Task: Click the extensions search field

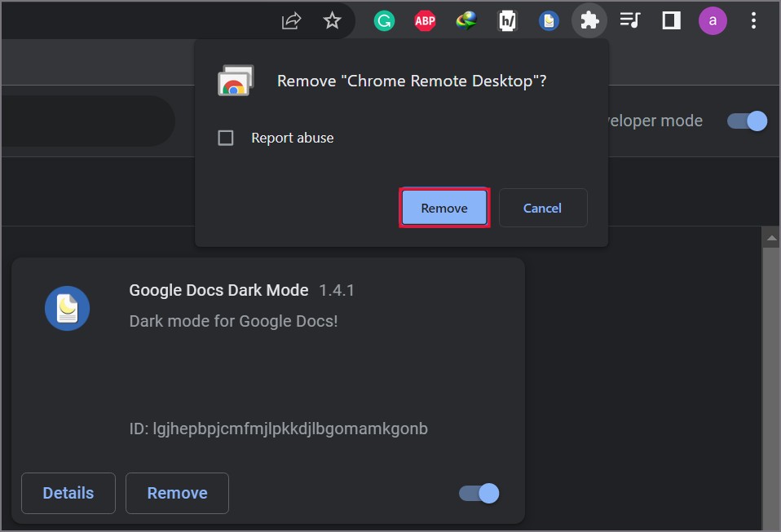Action: coord(88,121)
